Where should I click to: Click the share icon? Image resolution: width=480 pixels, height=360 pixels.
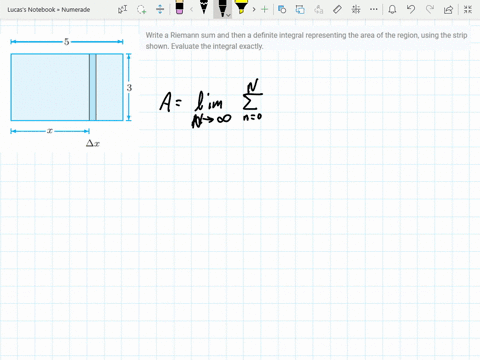[449, 9]
